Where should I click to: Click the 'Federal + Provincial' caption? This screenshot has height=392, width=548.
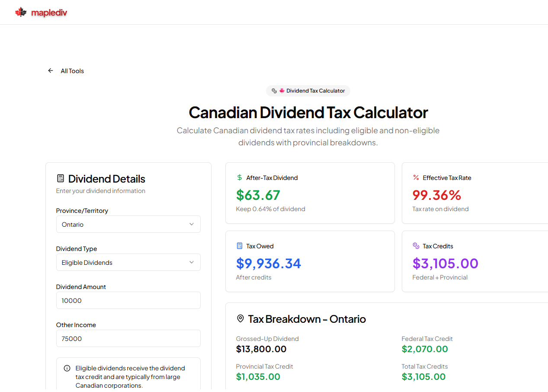point(440,277)
